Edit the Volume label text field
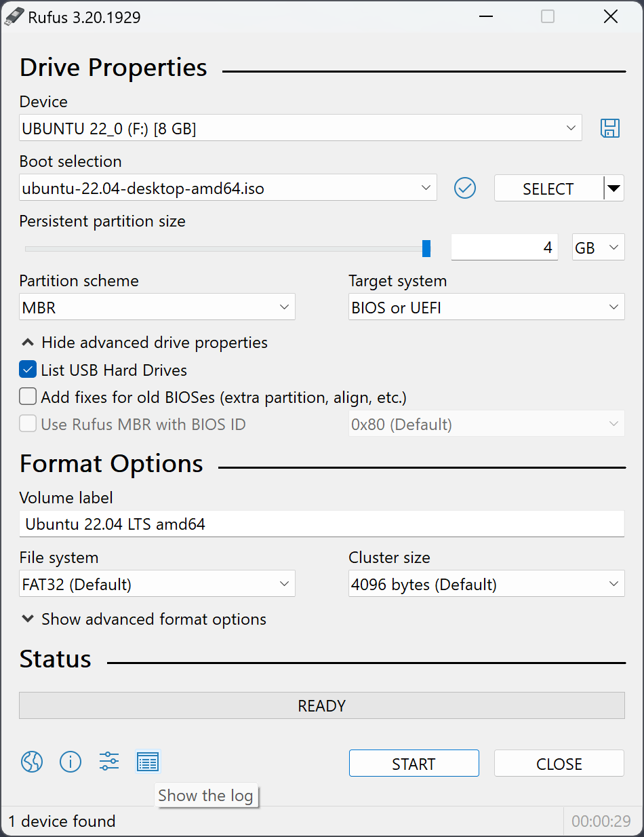 (x=321, y=523)
